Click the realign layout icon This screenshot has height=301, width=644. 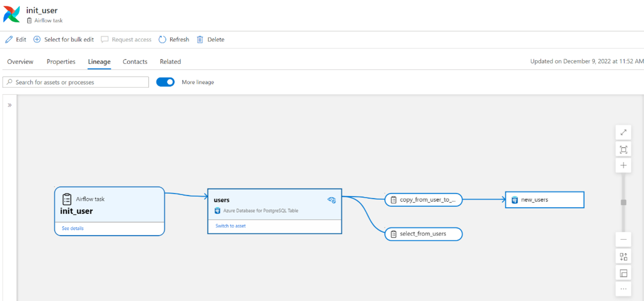[x=623, y=256]
